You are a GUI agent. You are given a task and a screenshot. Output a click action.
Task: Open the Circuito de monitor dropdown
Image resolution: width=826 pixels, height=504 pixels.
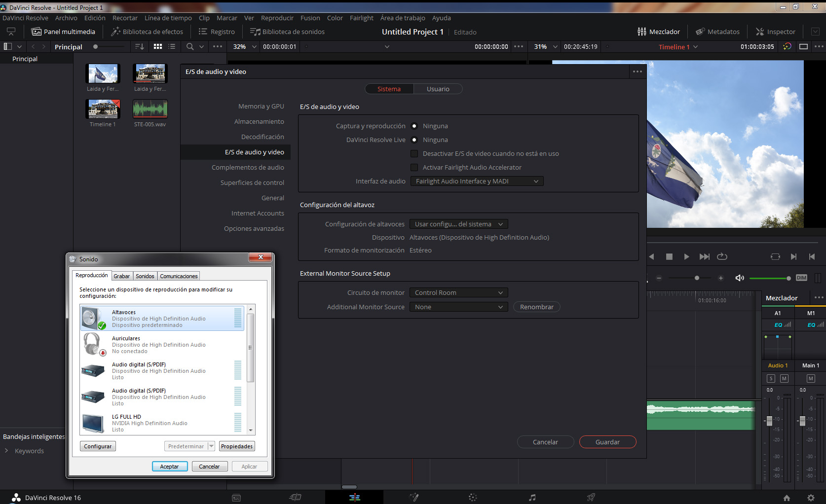(459, 293)
